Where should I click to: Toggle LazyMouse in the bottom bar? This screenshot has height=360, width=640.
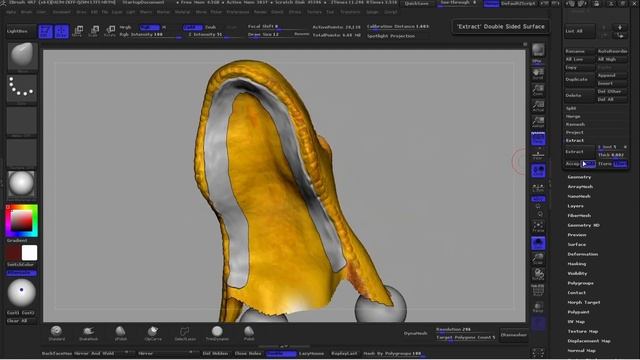(311, 353)
